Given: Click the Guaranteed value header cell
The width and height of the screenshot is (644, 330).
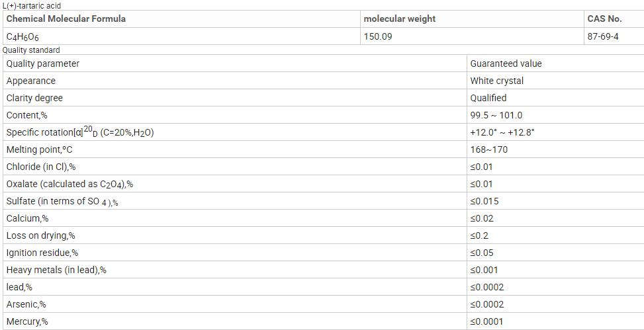Looking at the screenshot, I should (x=506, y=63).
